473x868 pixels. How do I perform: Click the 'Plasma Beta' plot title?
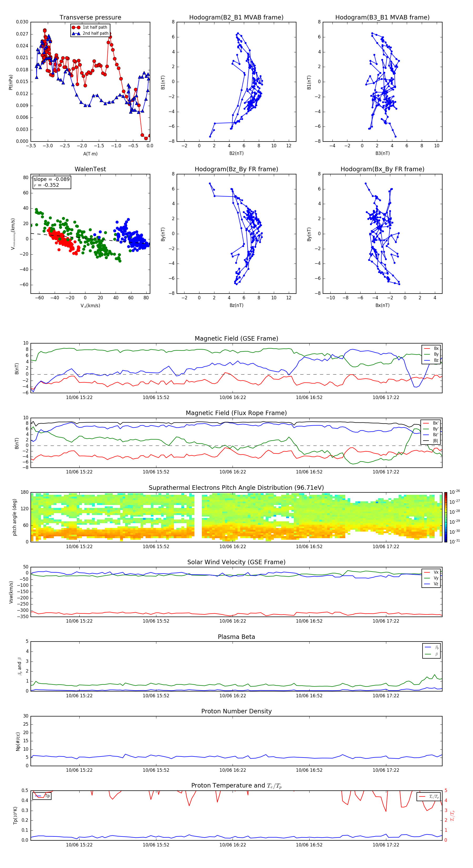pyautogui.click(x=236, y=637)
